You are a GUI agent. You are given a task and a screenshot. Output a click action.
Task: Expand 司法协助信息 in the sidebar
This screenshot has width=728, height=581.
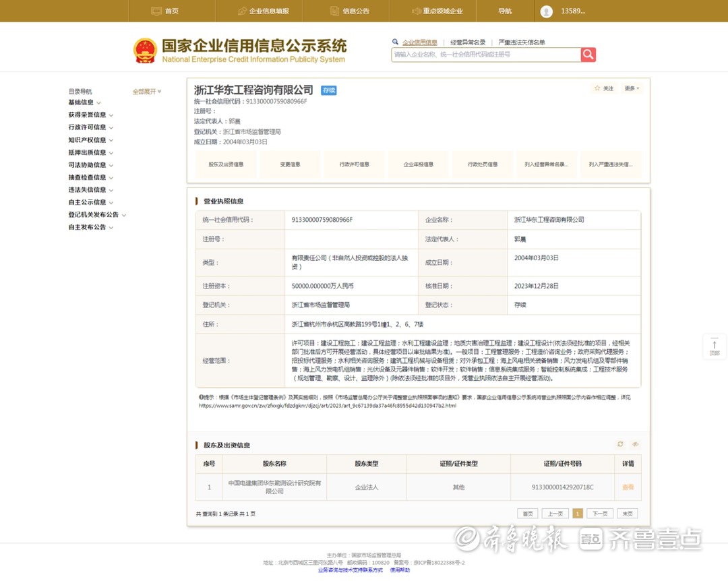coord(90,165)
